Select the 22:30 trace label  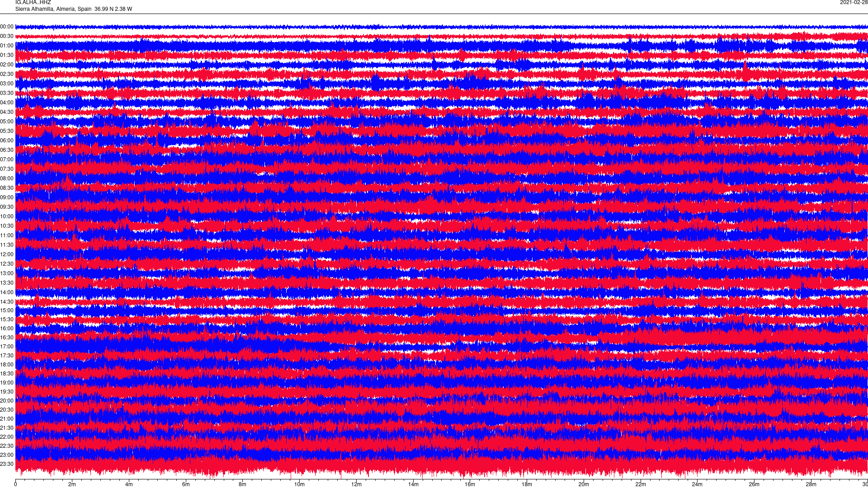coord(7,446)
